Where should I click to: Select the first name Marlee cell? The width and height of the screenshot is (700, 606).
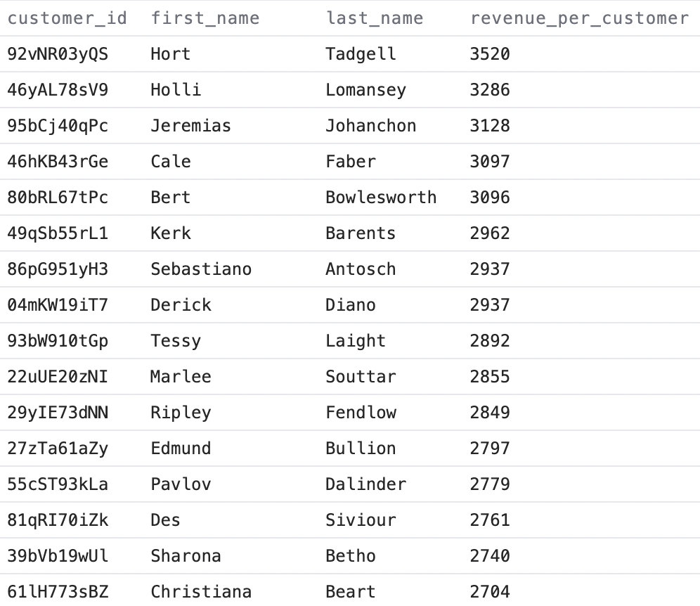[x=181, y=377]
